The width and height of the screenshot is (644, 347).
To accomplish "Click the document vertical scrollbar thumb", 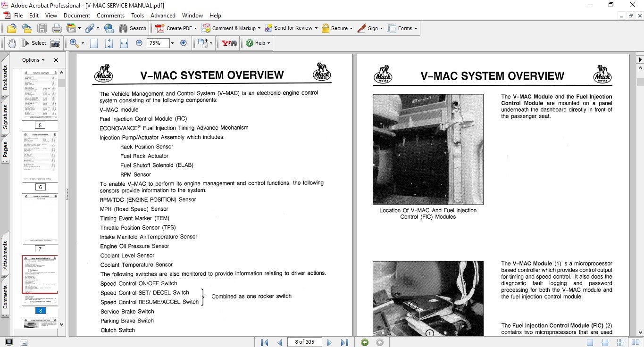I will click(640, 82).
